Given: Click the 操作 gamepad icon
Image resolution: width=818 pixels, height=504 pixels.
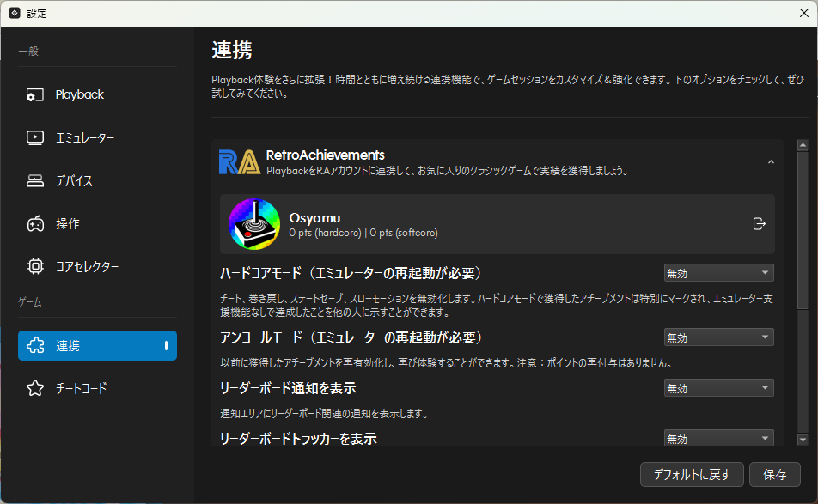Looking at the screenshot, I should pos(35,224).
